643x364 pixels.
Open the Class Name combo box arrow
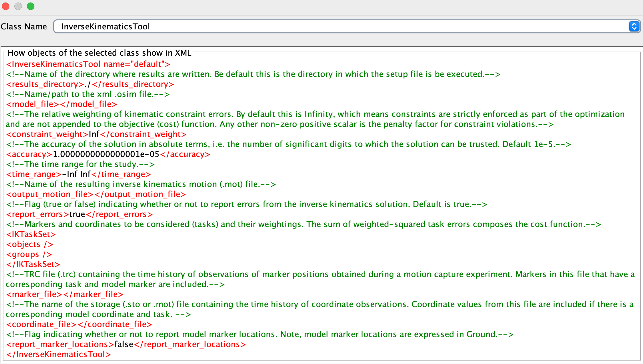(634, 26)
